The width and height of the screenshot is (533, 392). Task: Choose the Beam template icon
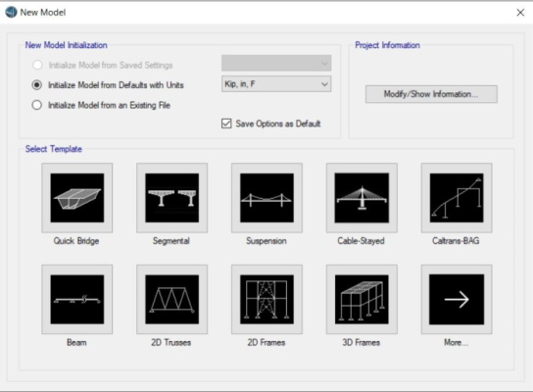tap(77, 300)
